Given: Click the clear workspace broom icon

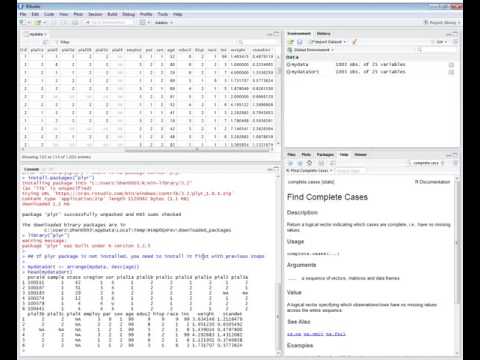Looking at the screenshot, I should [355, 42].
